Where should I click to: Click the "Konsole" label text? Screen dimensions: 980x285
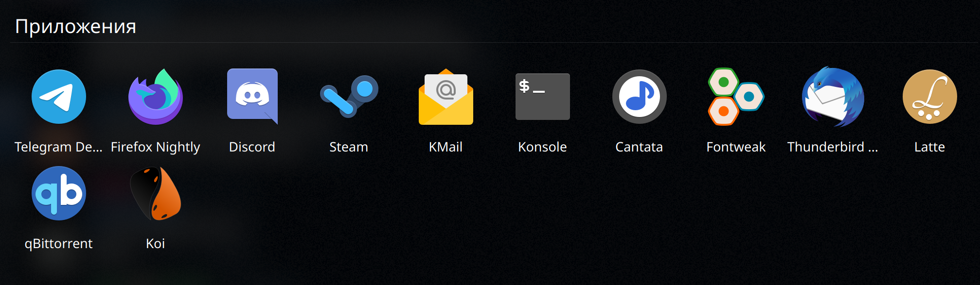point(542,147)
